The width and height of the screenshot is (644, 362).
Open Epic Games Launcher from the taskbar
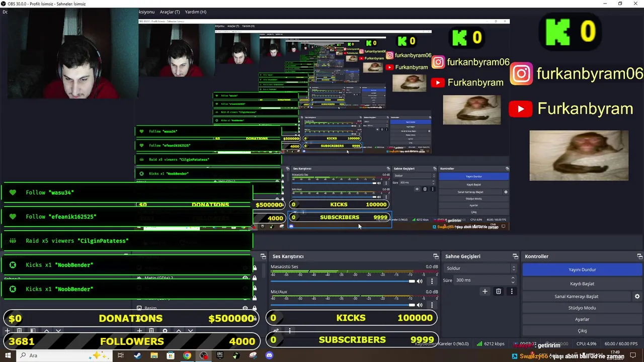[x=220, y=355]
